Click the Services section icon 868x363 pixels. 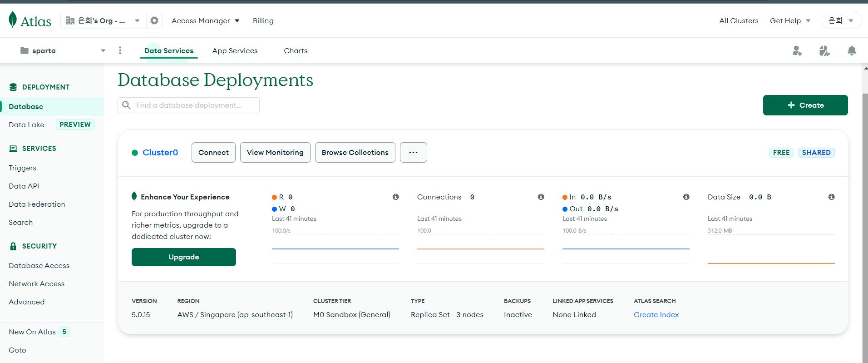[13, 149]
